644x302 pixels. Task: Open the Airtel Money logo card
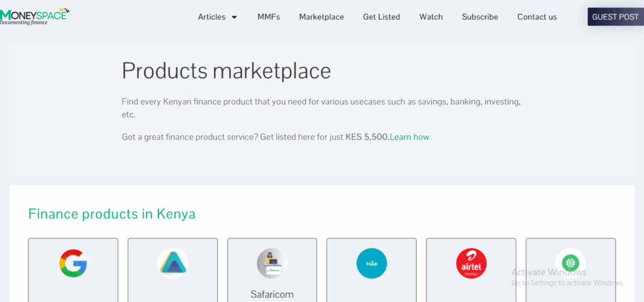pyautogui.click(x=471, y=263)
